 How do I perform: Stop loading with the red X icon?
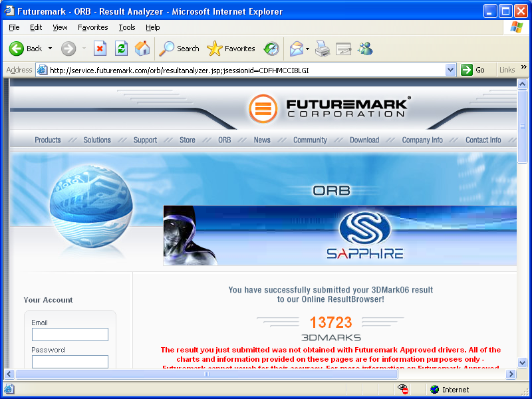(x=100, y=49)
